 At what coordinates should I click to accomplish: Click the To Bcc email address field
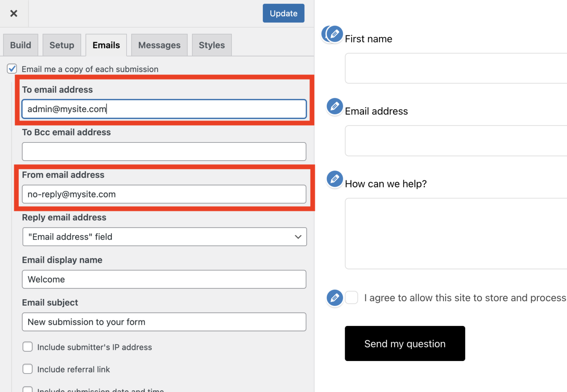pos(164,151)
